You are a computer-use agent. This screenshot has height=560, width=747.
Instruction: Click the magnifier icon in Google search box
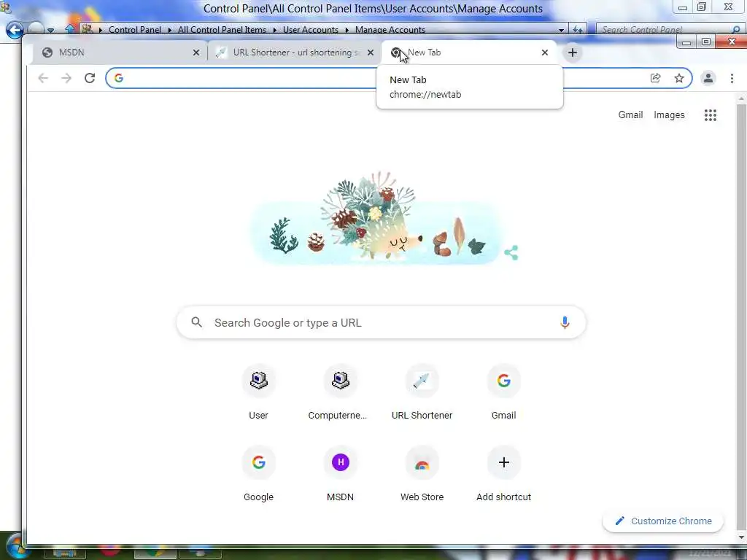(197, 322)
